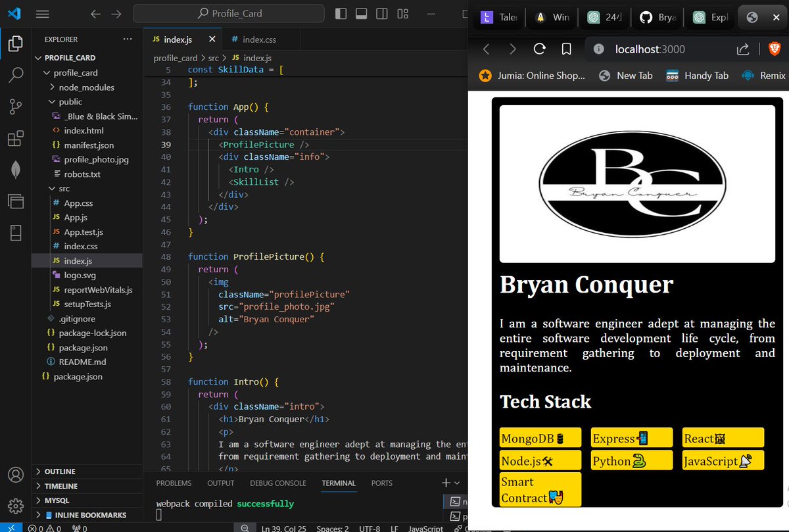Change language mode JavaScript in status bar
789x532 pixels.
(x=425, y=528)
